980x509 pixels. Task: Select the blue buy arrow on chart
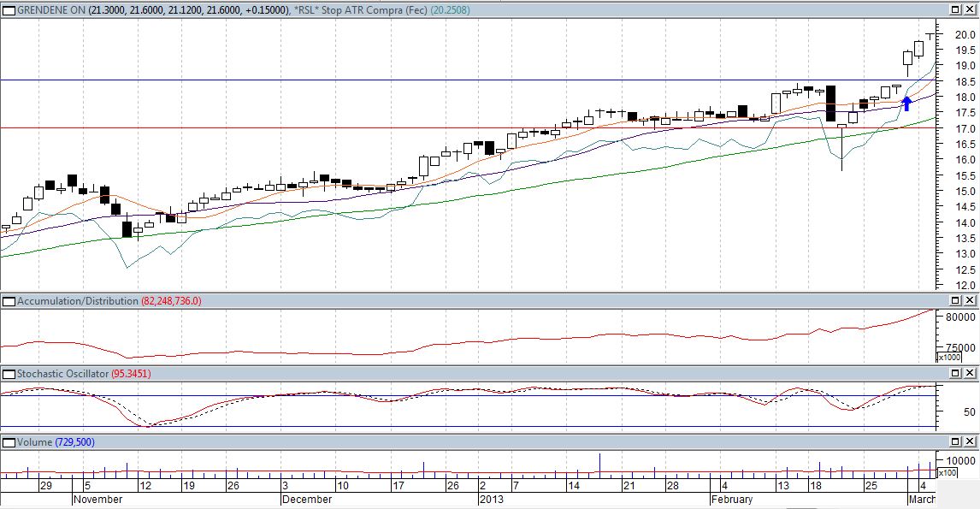click(x=906, y=104)
